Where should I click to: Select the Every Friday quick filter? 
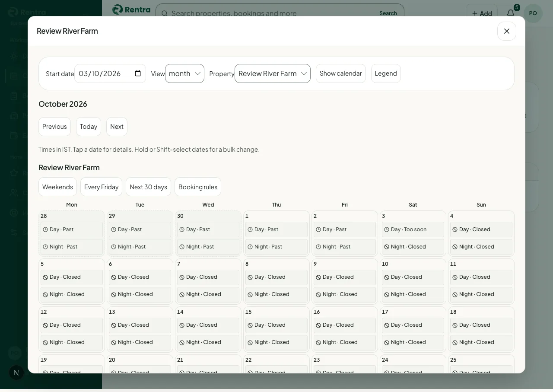coord(101,187)
